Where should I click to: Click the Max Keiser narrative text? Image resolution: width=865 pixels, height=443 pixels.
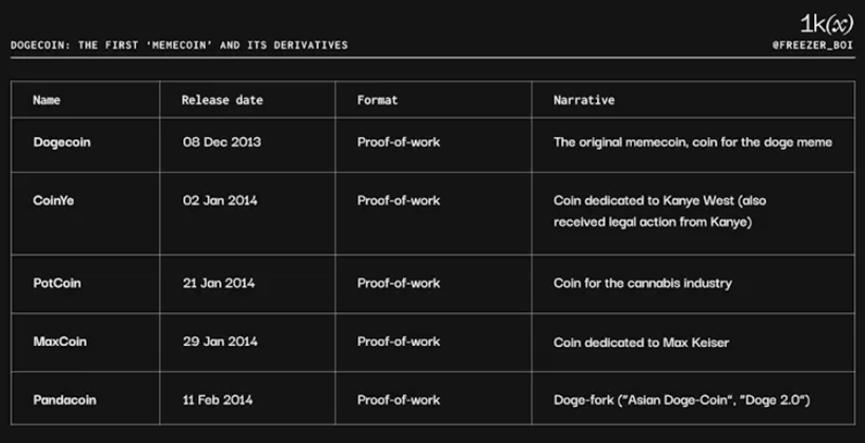click(641, 342)
